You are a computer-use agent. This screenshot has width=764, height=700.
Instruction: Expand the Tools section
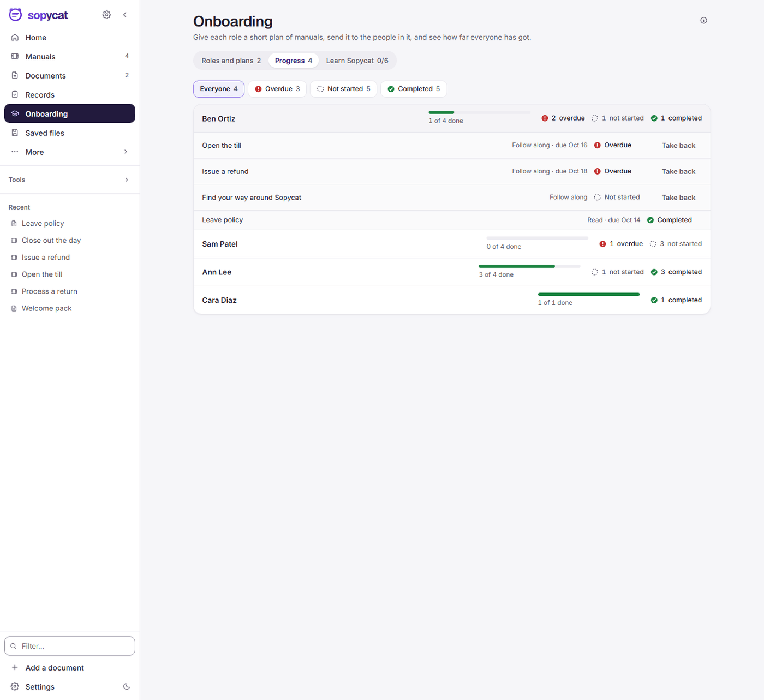pos(70,180)
